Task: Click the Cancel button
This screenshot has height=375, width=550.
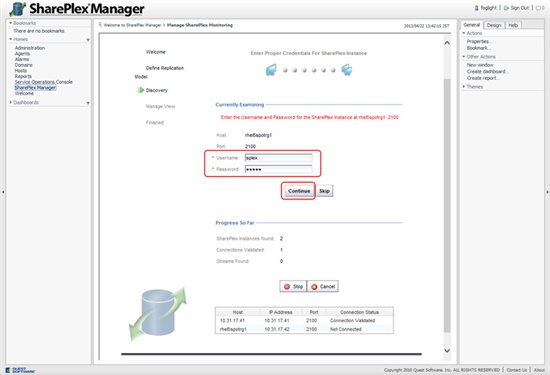Action: [x=323, y=287]
